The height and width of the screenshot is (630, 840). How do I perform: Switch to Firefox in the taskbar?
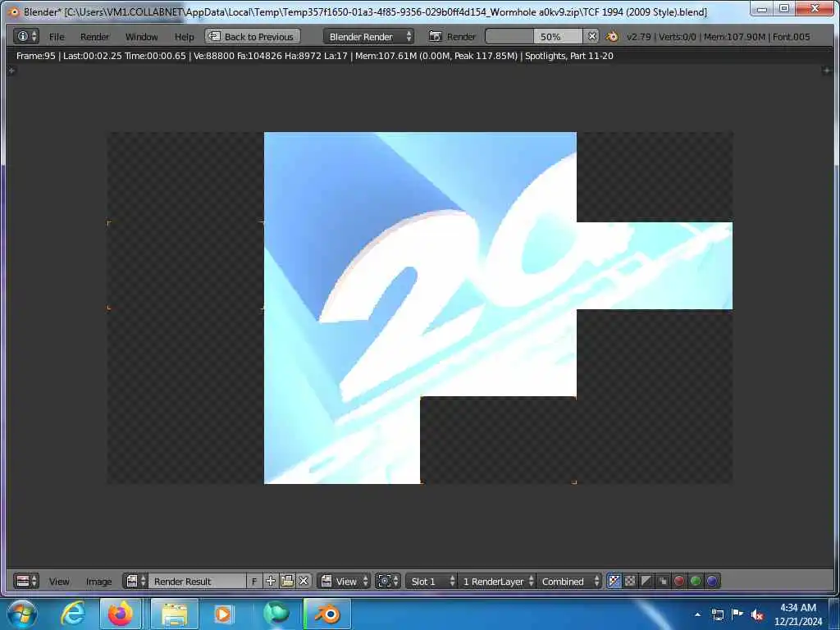(x=121, y=614)
